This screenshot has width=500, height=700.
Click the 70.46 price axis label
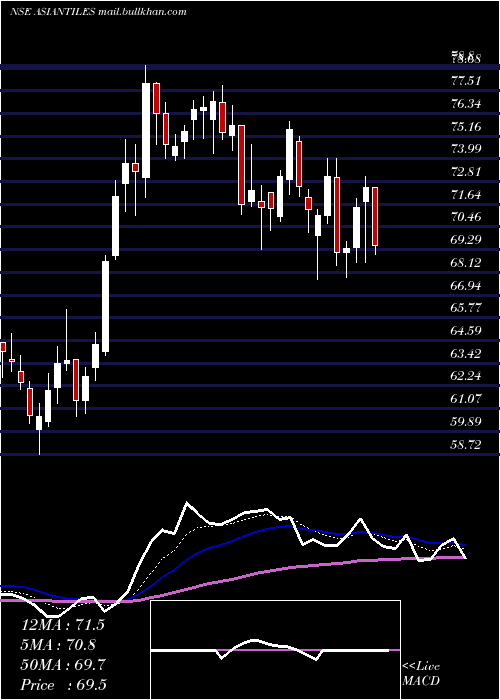coord(466,217)
